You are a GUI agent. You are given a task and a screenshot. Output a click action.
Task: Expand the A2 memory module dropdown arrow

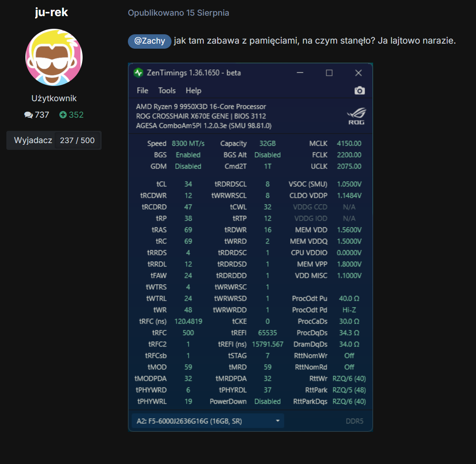pos(277,421)
